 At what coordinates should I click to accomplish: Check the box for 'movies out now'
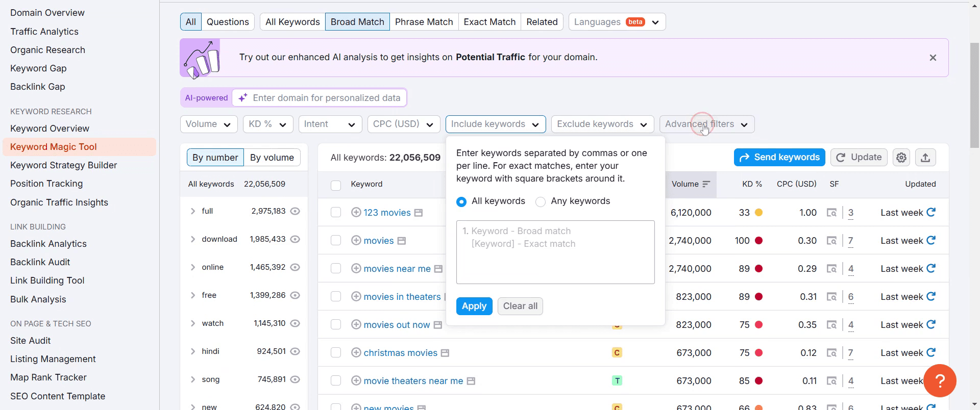coord(336,324)
